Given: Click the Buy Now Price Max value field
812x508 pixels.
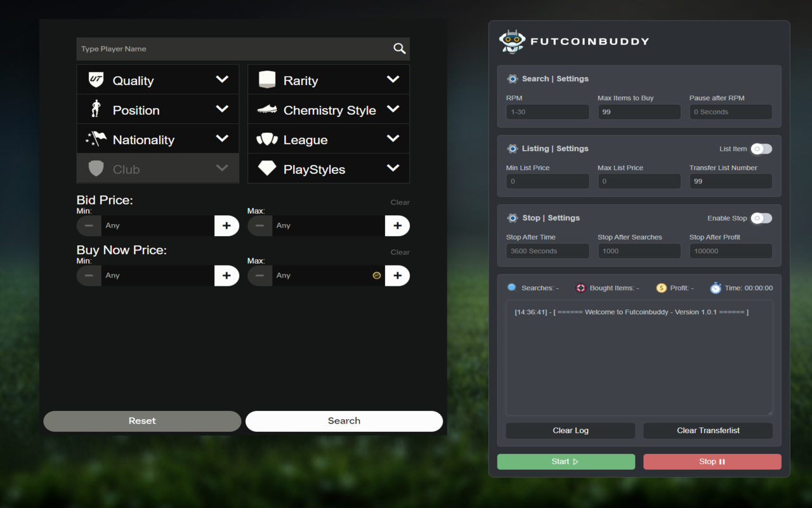Looking at the screenshot, I should tap(329, 276).
